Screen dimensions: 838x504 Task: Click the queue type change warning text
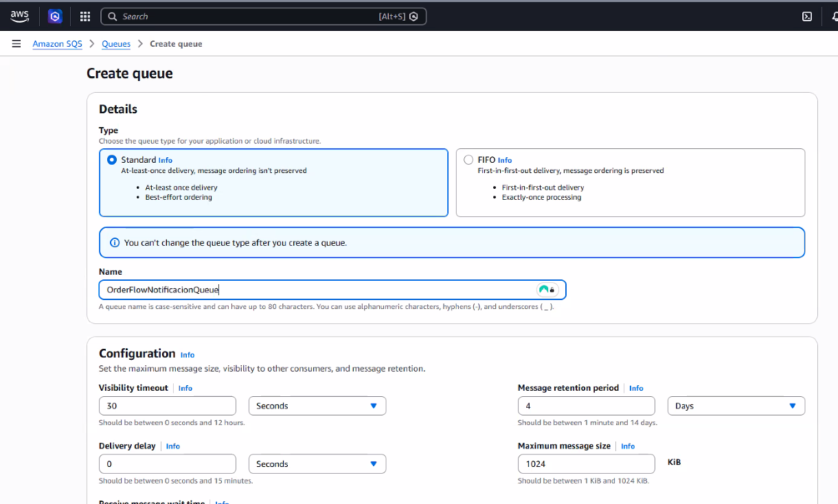236,243
